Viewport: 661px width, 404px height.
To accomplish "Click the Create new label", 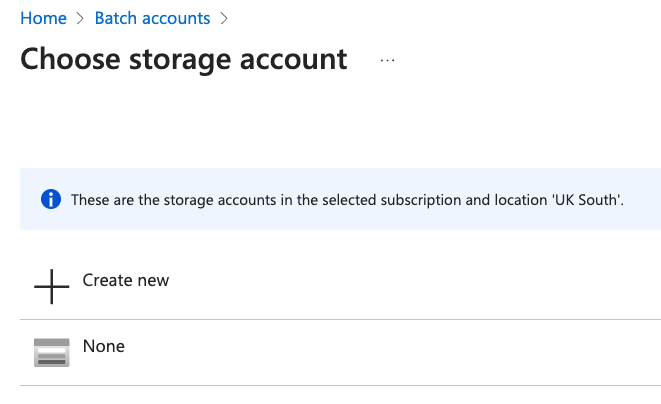I will 126,280.
